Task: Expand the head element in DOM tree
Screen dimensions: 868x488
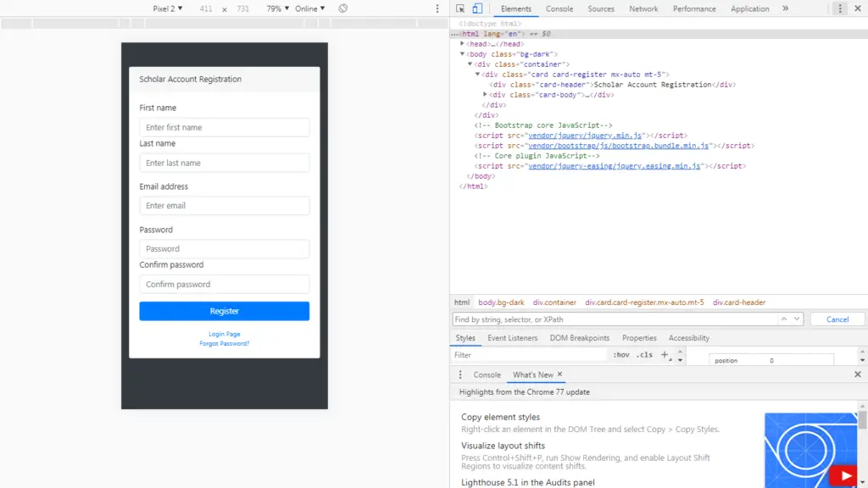Action: tap(463, 44)
